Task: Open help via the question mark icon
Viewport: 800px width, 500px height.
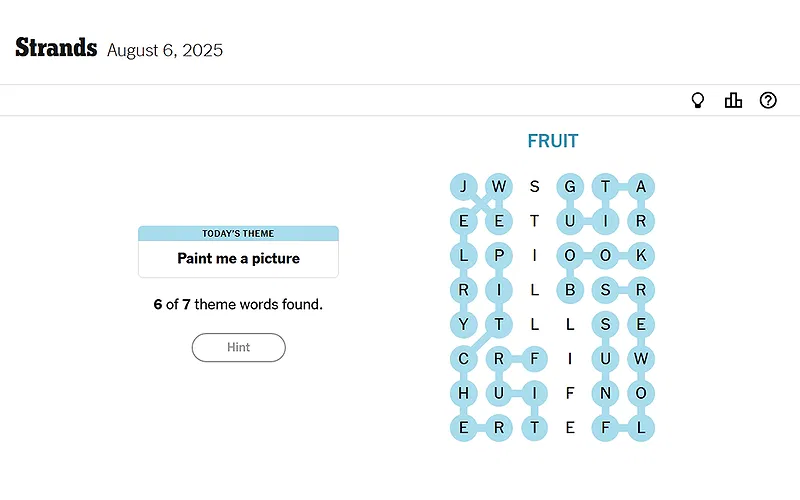Action: click(x=768, y=100)
